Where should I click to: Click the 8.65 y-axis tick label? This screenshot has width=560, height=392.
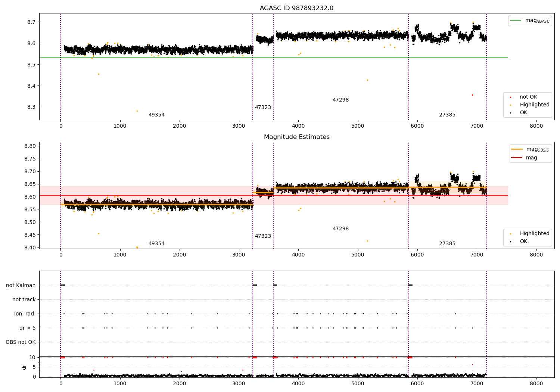click(x=30, y=184)
